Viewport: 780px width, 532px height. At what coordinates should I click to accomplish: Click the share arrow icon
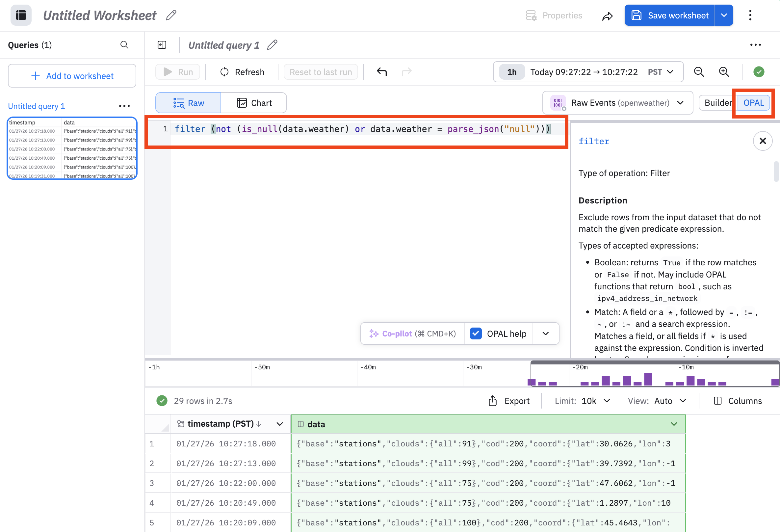pyautogui.click(x=607, y=16)
